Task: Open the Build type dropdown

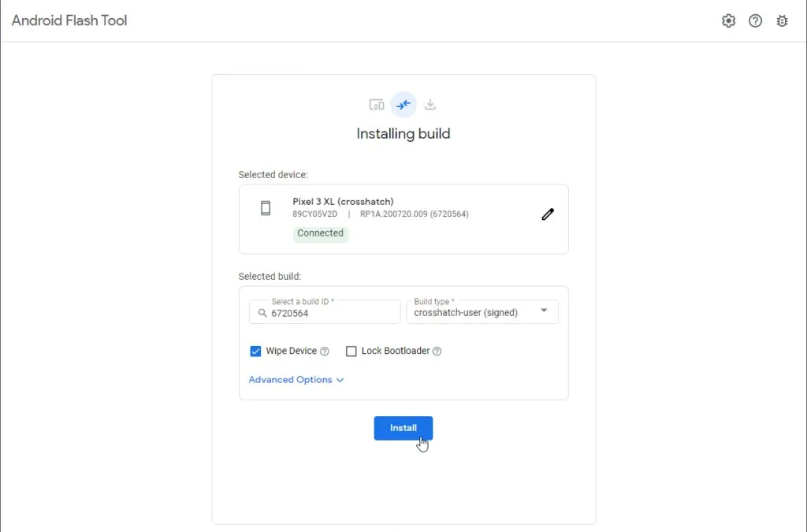Action: [x=544, y=311]
